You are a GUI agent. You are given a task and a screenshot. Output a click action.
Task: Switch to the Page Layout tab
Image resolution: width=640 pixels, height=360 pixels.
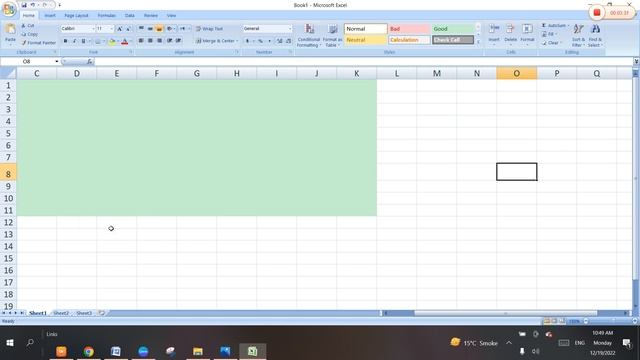76,16
